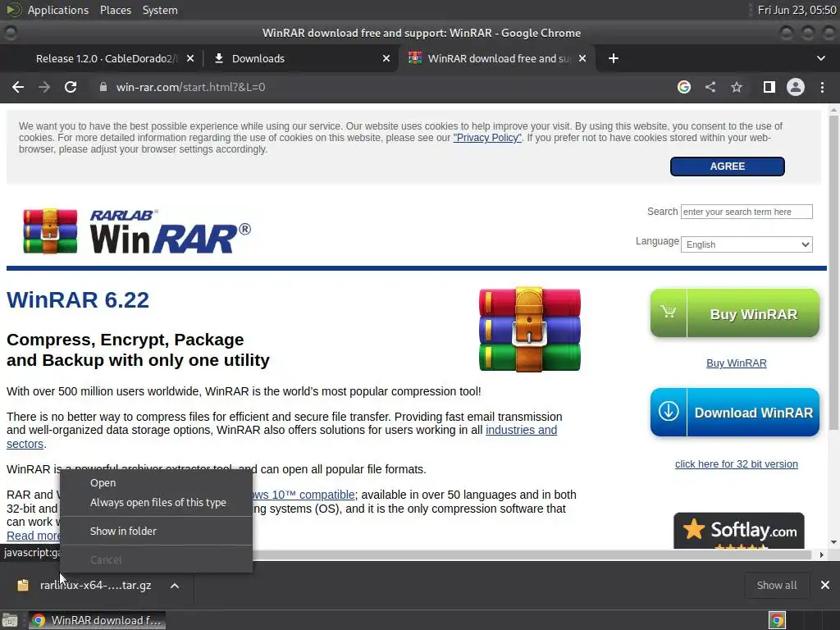
Task: Click the Download WinRAR button
Action: (x=734, y=413)
